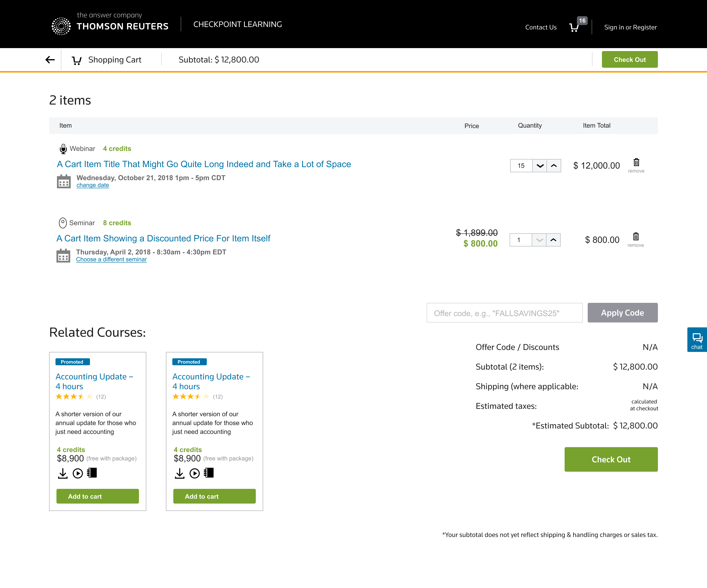Open the chat widget
The image size is (707, 588).
tap(696, 340)
